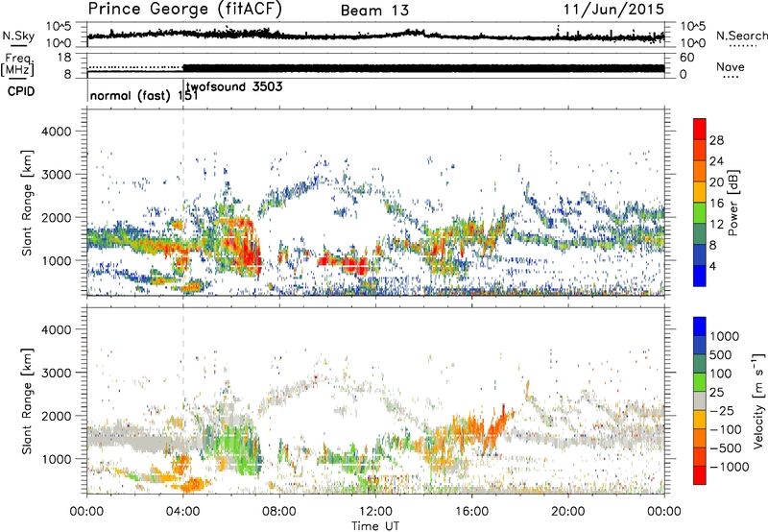Pick Velocity colorbar segment between -100 and -500
768x532 pixels.
[x=700, y=438]
